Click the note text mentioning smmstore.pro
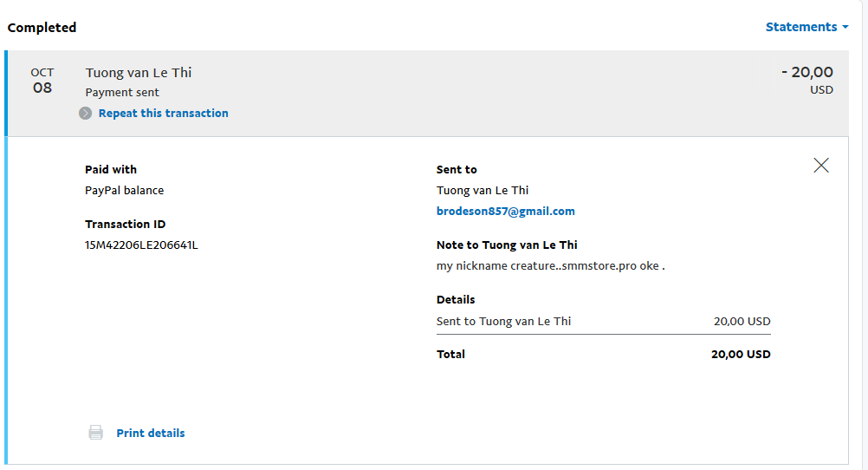Image resolution: width=868 pixels, height=470 pixels. pyautogui.click(x=550, y=266)
